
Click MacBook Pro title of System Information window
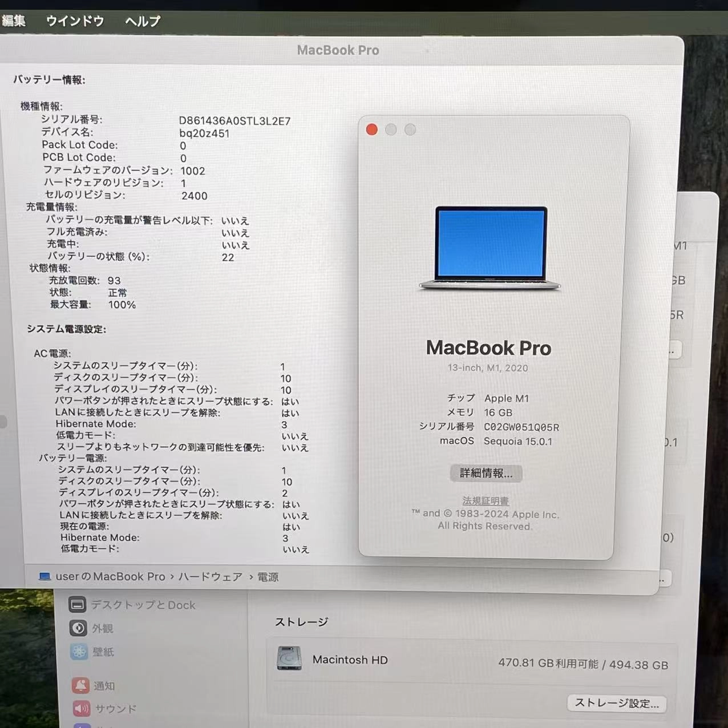[338, 50]
